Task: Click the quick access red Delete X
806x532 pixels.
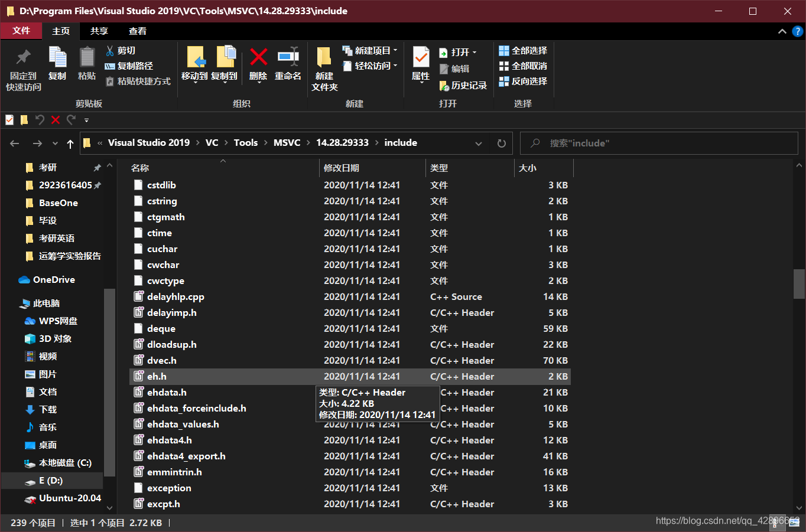Action: pos(56,120)
